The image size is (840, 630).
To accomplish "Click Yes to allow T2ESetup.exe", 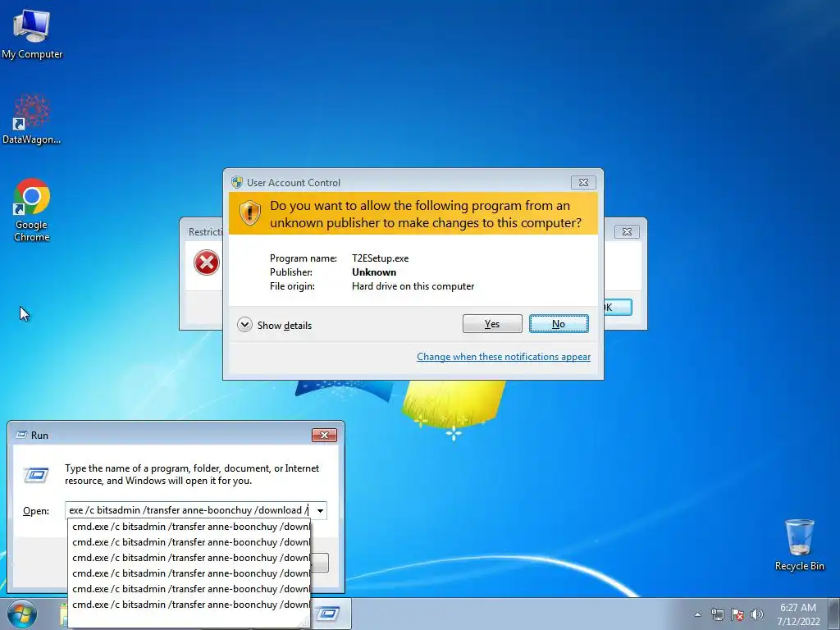I will click(492, 323).
